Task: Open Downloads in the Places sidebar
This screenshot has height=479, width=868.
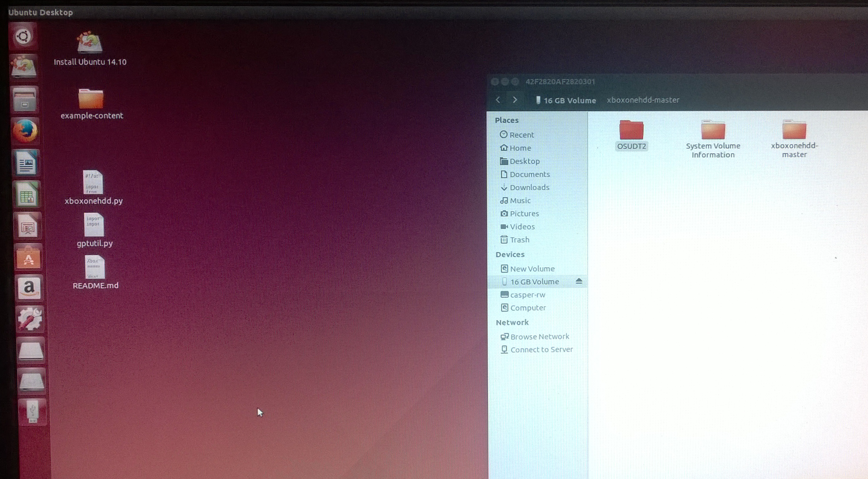Action: click(x=529, y=188)
